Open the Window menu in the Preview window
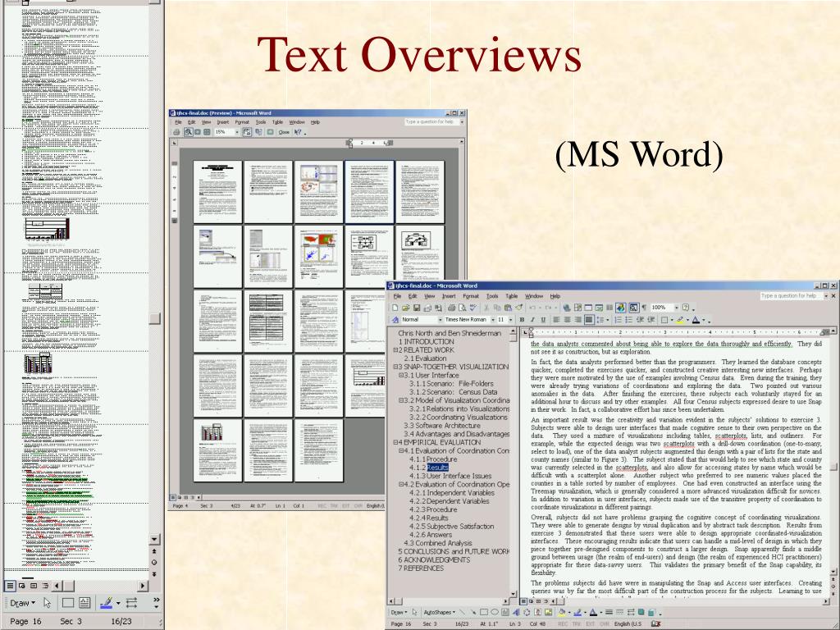 [297, 122]
